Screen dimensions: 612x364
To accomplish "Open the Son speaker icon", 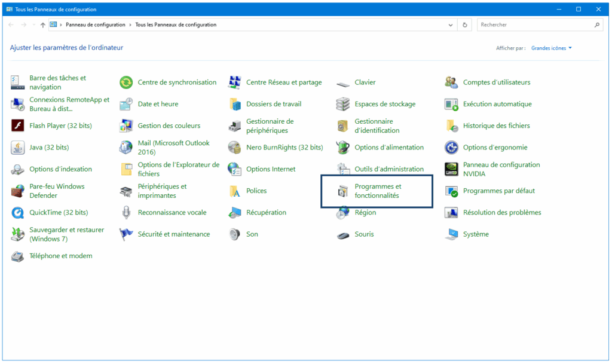I will [235, 234].
